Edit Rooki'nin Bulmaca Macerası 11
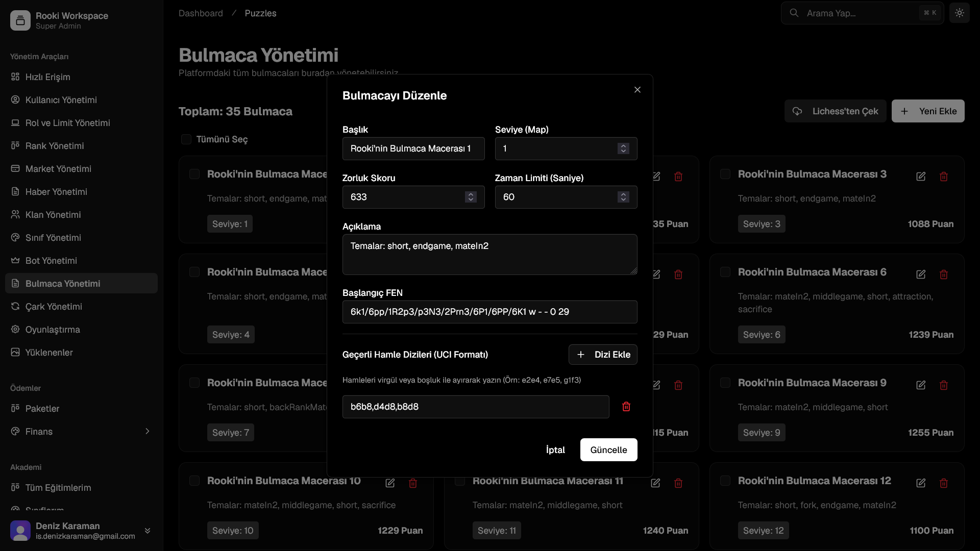 click(655, 483)
